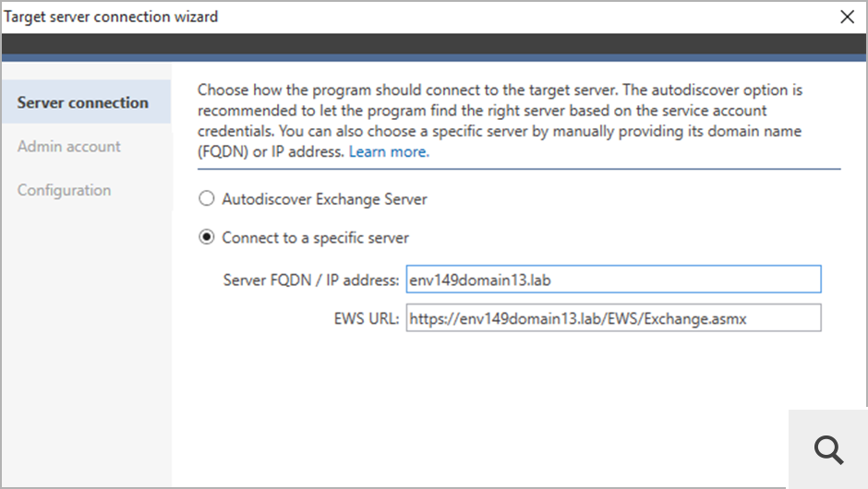Click the "Server FQDN / IP address:" label
The height and width of the screenshot is (489, 868).
pyautogui.click(x=311, y=280)
